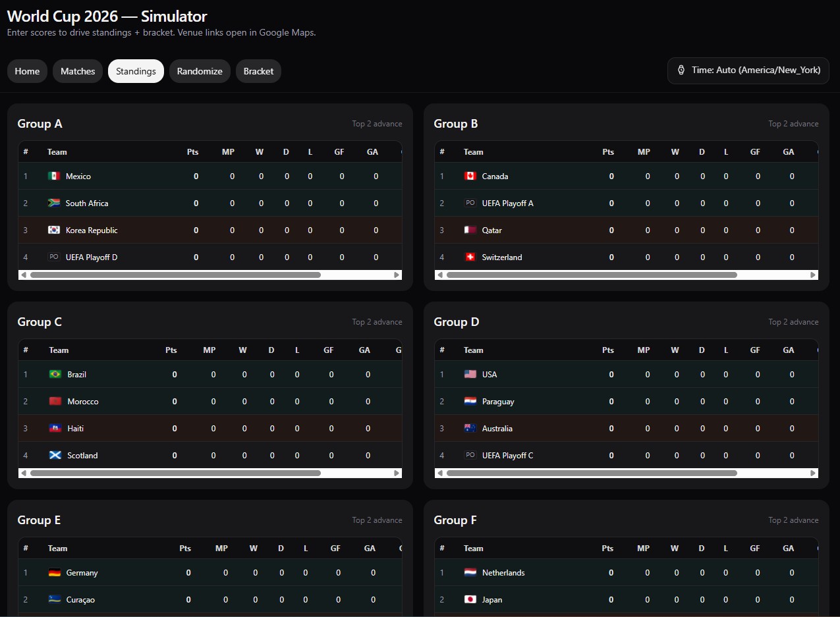Click the UEFA Playoff D team name
This screenshot has width=840, height=617.
[92, 257]
